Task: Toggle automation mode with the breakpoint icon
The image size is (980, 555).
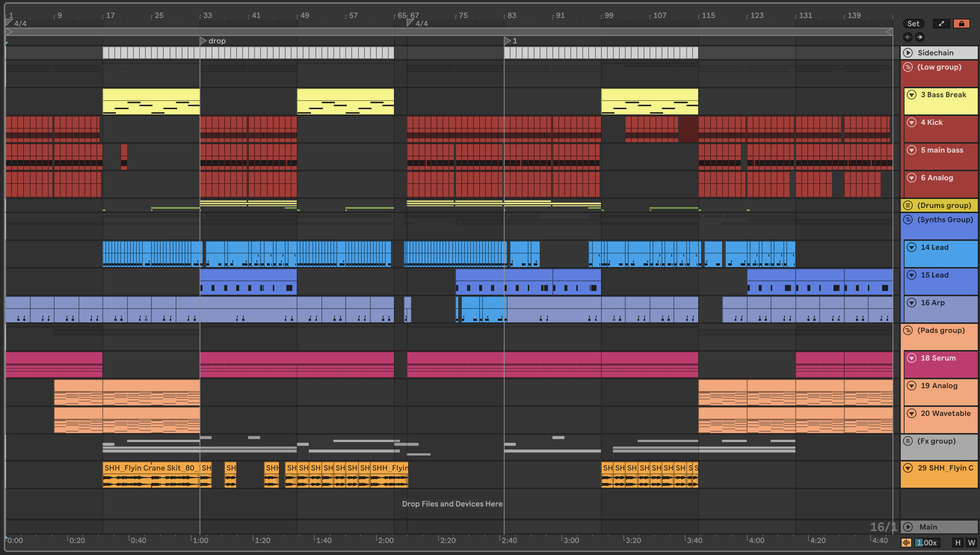Action: 942,24
